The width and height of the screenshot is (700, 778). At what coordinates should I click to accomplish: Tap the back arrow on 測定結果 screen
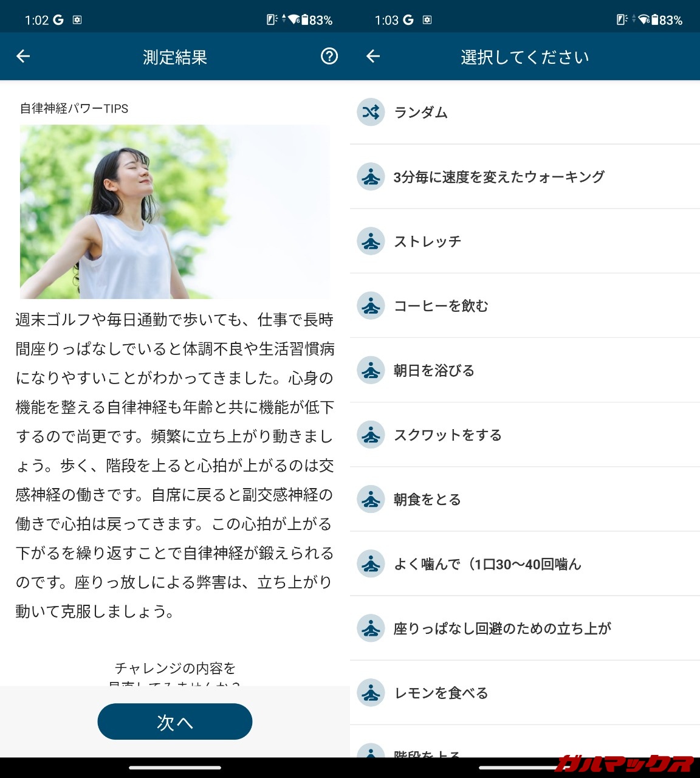[23, 57]
